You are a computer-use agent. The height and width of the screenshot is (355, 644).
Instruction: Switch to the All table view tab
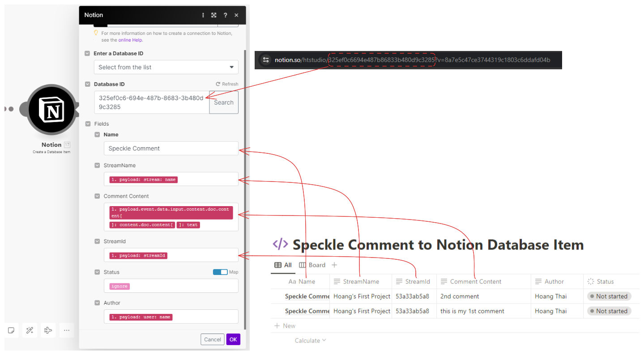[x=283, y=265]
